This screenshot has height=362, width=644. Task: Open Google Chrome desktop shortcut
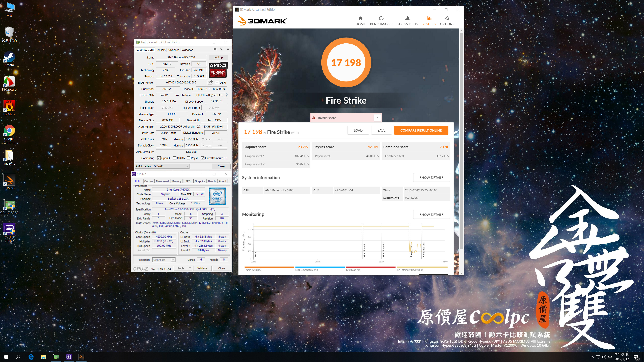click(9, 135)
